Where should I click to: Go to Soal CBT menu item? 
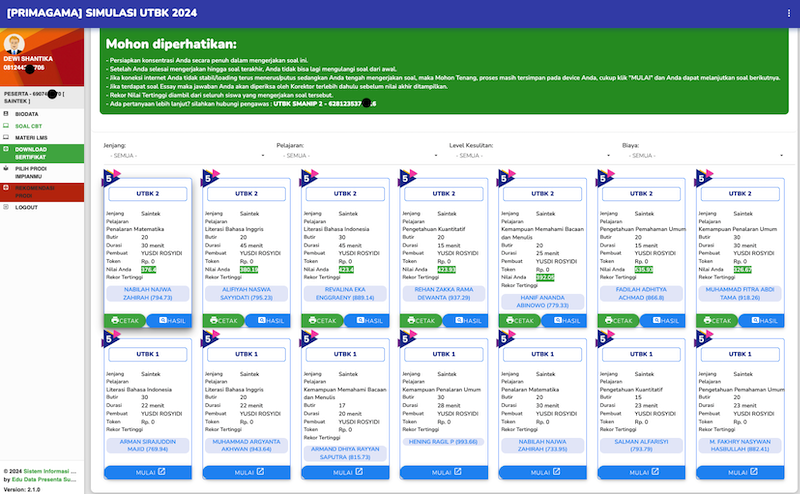pyautogui.click(x=29, y=126)
